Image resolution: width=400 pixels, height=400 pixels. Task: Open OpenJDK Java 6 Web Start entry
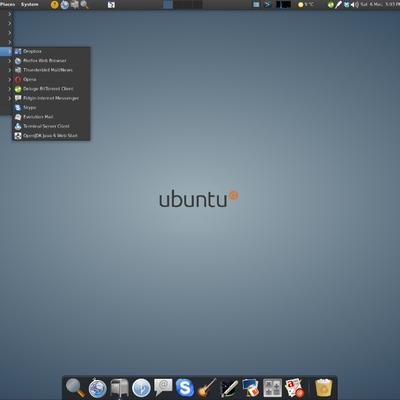tap(51, 136)
